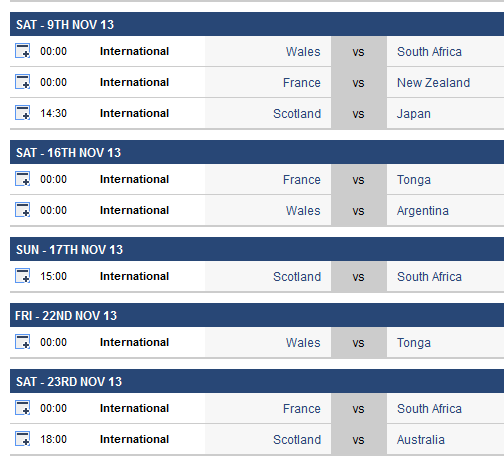Click Scotland in the 14:30 fixture
Viewport: 504px width, 457px height.
tap(297, 114)
